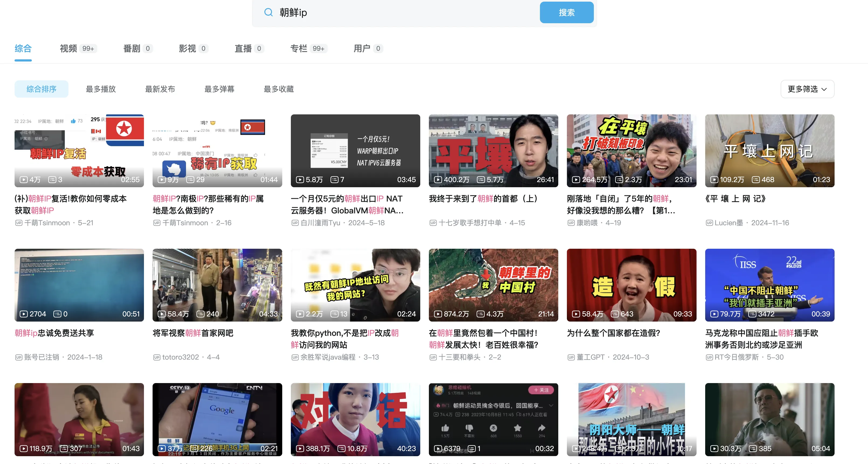868x464 pixels.
Task: Click the UP icon beside RT今日俄罗斯
Action: (709, 357)
